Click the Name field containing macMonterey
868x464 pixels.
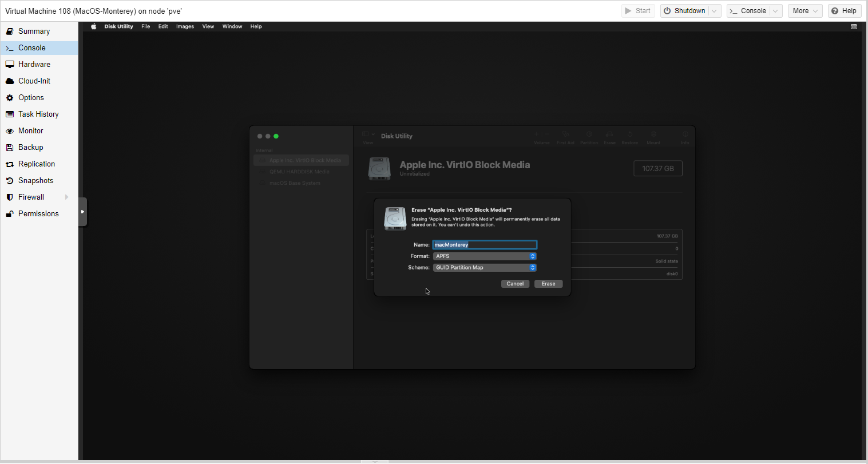tap(485, 245)
